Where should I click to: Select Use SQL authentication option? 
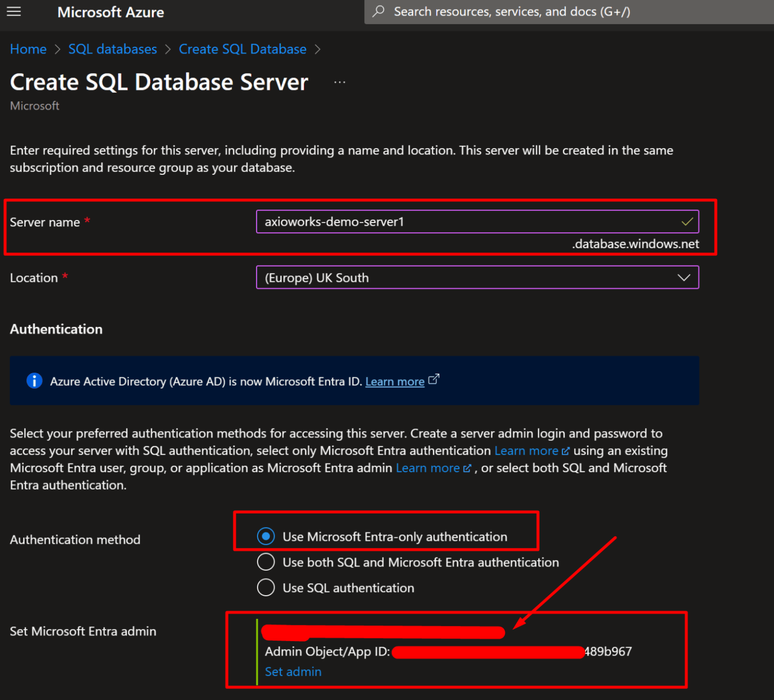pos(266,587)
